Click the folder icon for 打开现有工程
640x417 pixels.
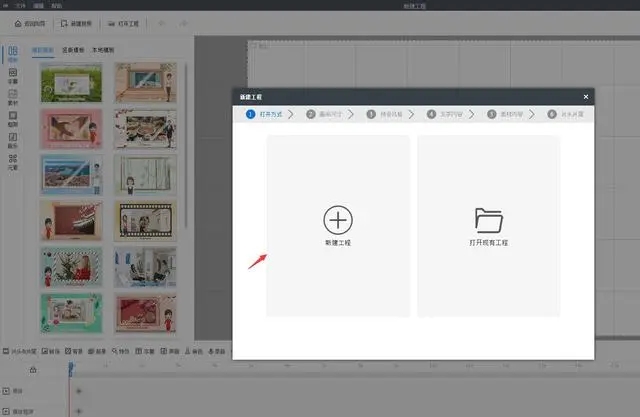[489, 220]
